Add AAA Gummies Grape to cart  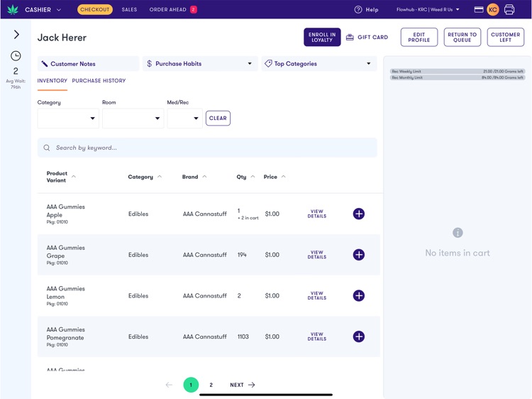(359, 255)
